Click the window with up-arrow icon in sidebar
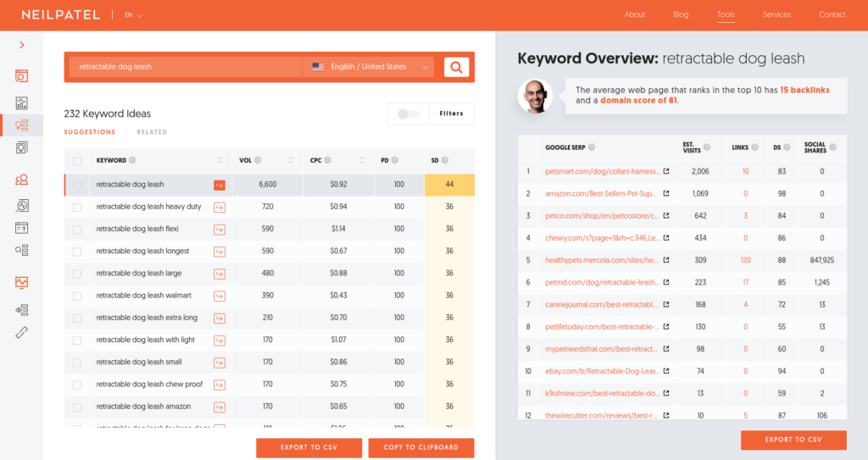The width and height of the screenshot is (868, 460). (x=21, y=228)
